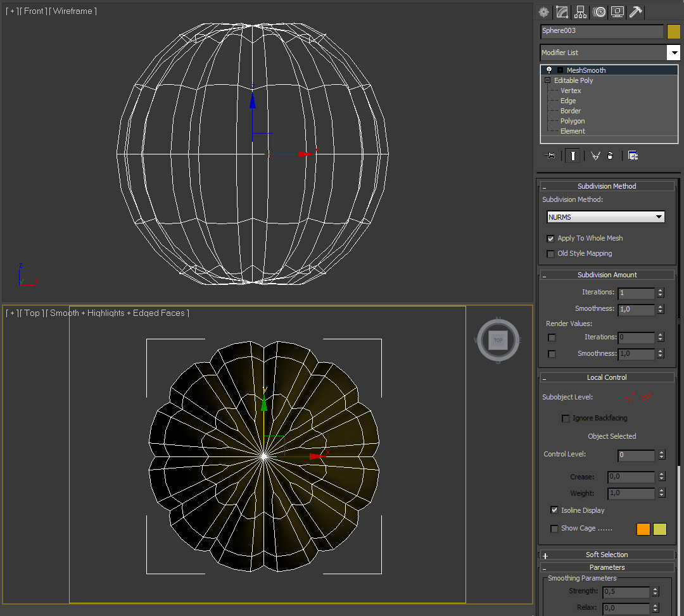Image resolution: width=684 pixels, height=616 pixels.
Task: Enable Old Style Mapping checkbox
Action: tap(550, 254)
